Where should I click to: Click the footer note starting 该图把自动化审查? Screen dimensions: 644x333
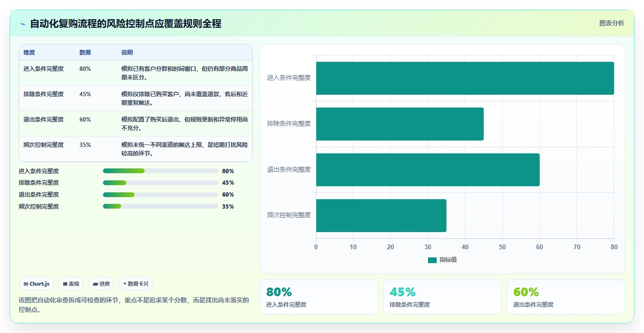tap(134, 305)
